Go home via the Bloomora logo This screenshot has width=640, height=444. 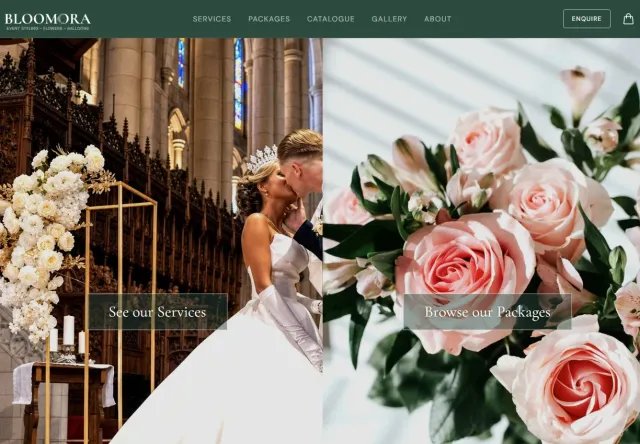click(47, 22)
